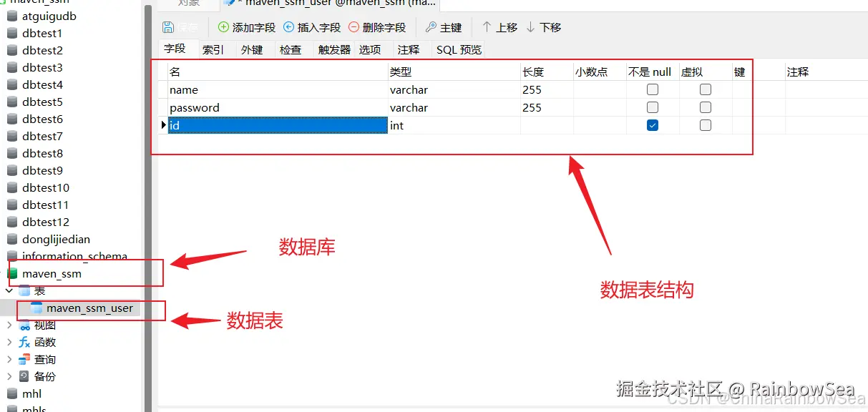Image resolution: width=868 pixels, height=412 pixels.
Task: Toggle 不是null checkbox for name field
Action: tap(652, 89)
